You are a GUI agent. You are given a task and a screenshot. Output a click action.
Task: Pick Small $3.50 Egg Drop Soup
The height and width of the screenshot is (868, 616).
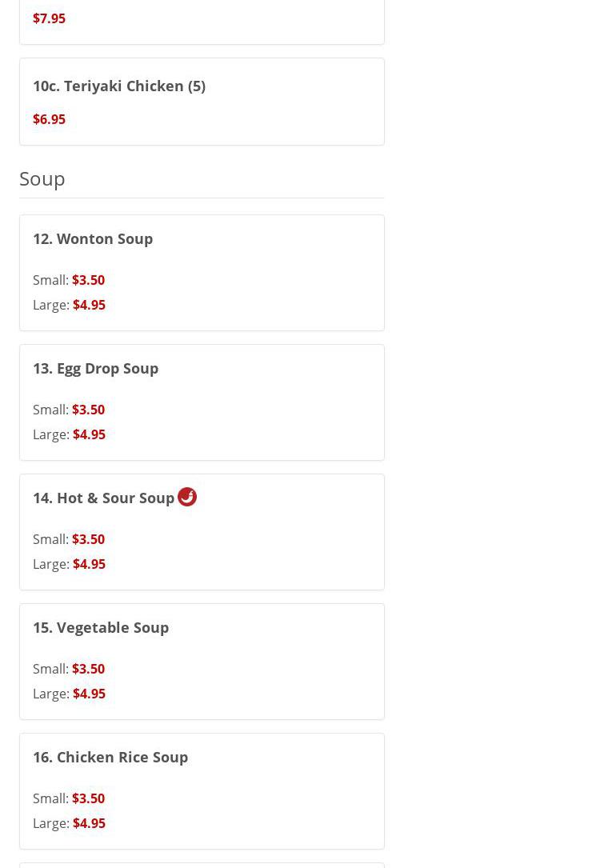pos(69,410)
